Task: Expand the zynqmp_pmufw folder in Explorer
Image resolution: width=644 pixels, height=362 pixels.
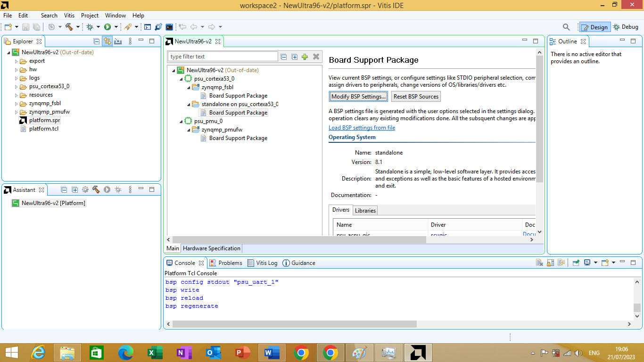Action: [x=16, y=112]
